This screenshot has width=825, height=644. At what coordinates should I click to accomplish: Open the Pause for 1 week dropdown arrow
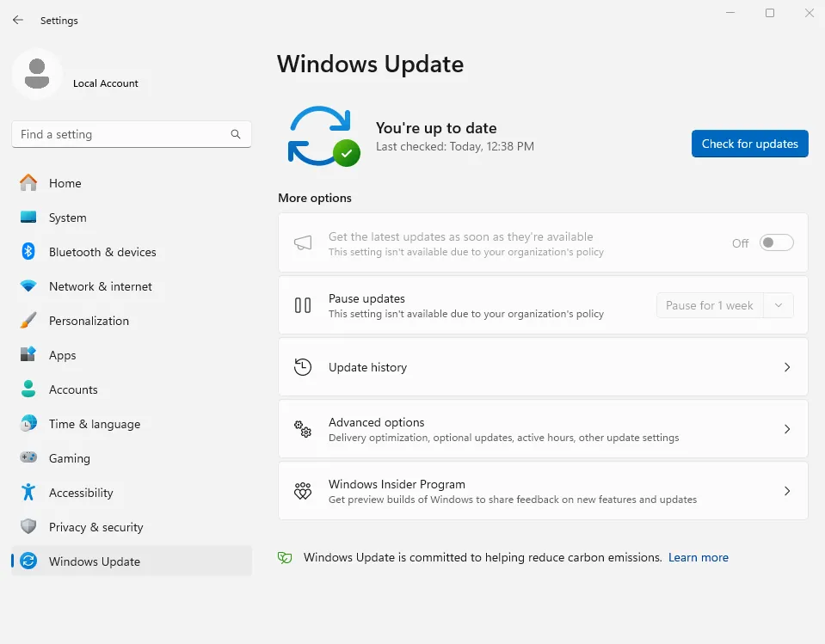pyautogui.click(x=779, y=305)
